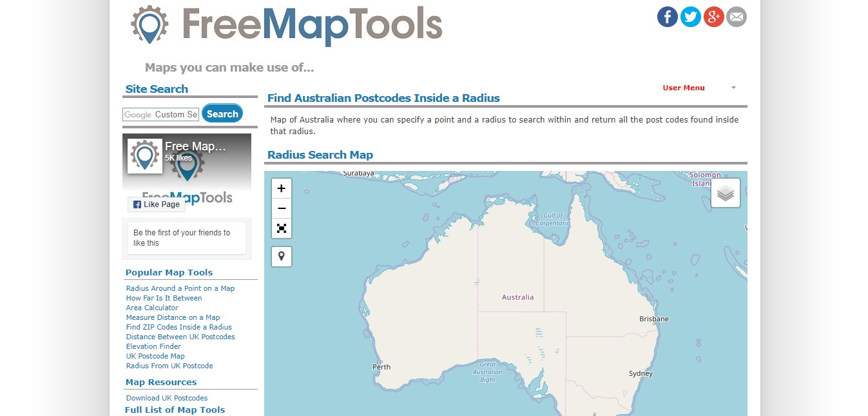Screen dimensions: 868x416
Task: Click the blue Search button
Action: [x=222, y=114]
